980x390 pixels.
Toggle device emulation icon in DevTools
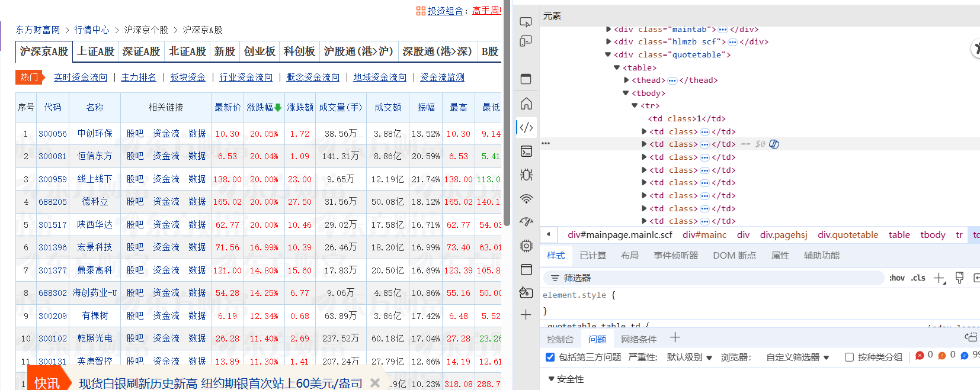point(526,41)
